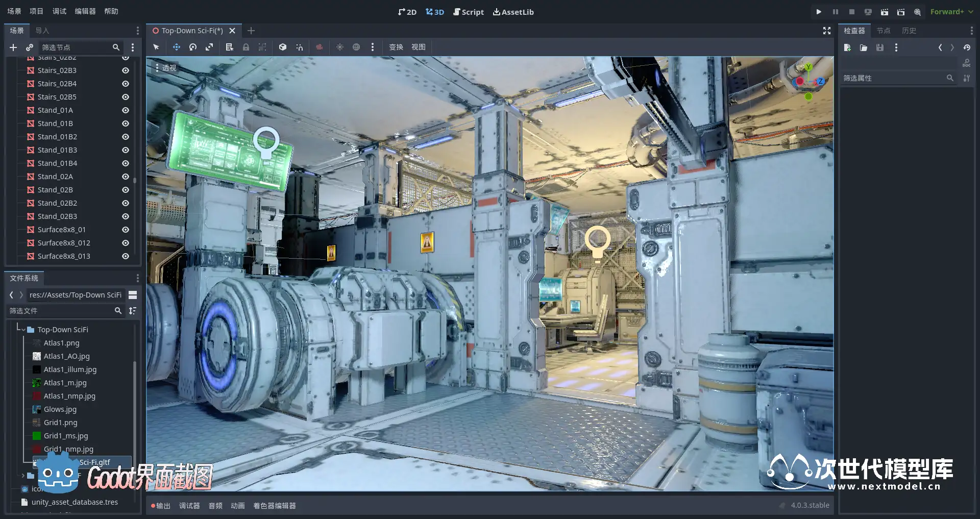Click the 4.0.3.stable version label
The width and height of the screenshot is (980, 519).
click(x=810, y=505)
